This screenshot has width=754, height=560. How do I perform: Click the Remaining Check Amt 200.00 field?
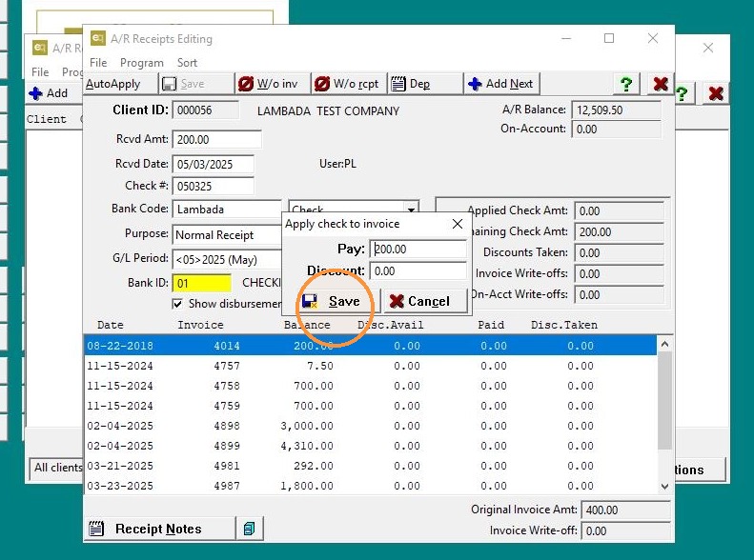[620, 232]
